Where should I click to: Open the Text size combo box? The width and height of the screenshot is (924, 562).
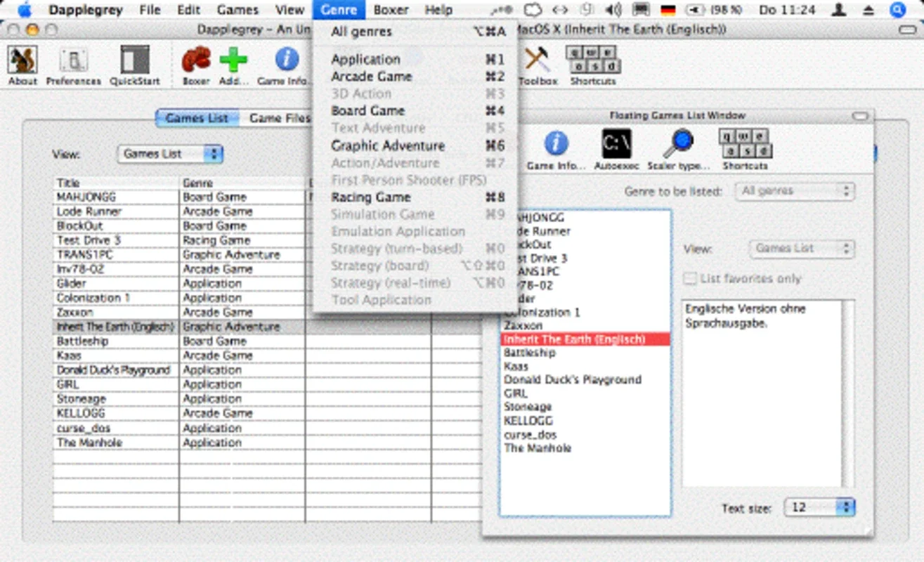(x=819, y=507)
